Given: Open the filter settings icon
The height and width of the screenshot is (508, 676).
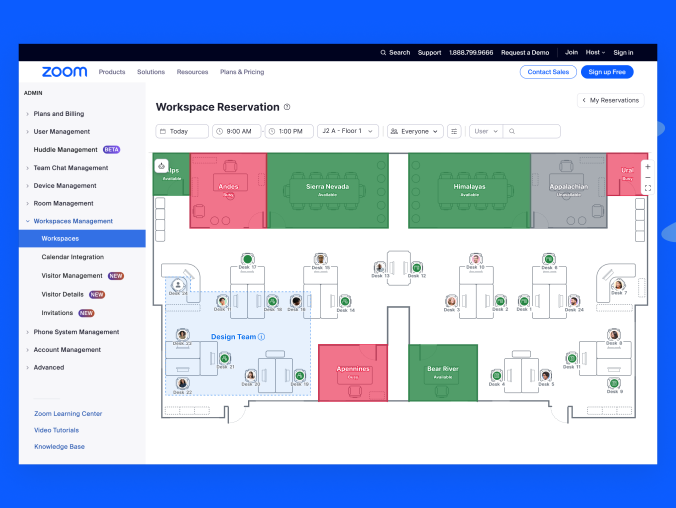Looking at the screenshot, I should click(454, 131).
